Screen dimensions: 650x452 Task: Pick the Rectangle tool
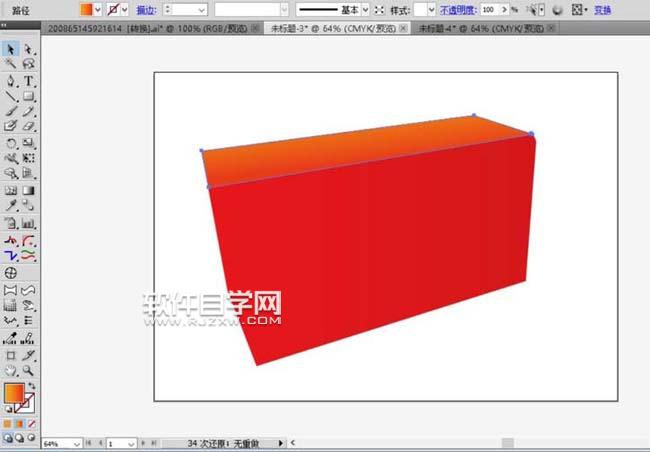pos(28,96)
